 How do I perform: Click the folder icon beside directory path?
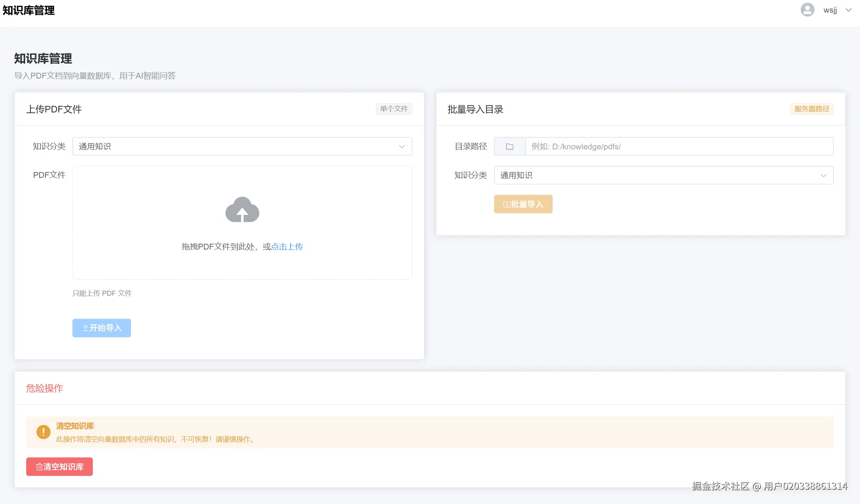(510, 147)
